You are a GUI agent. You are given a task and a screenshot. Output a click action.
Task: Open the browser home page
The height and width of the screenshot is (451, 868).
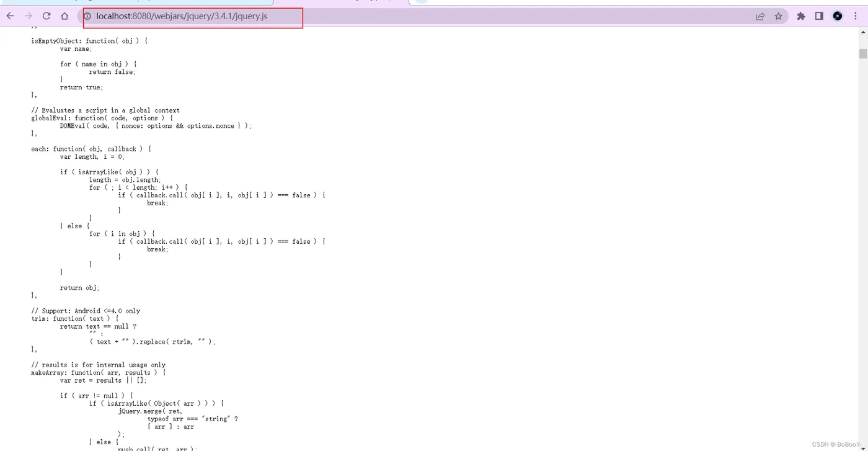(64, 16)
